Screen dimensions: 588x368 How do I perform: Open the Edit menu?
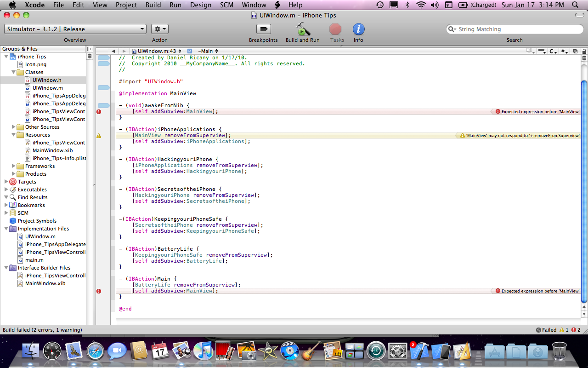coord(79,5)
